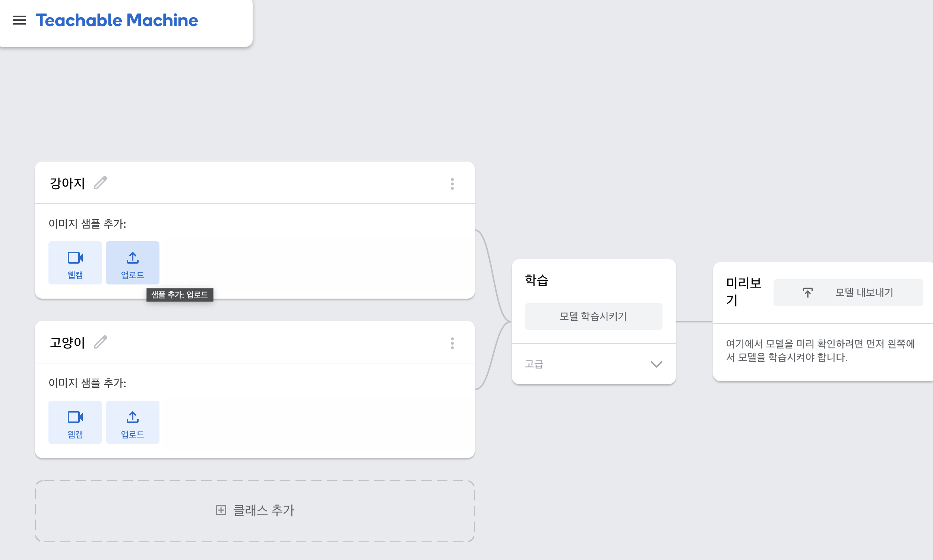Open the hamburger menu

tap(19, 20)
